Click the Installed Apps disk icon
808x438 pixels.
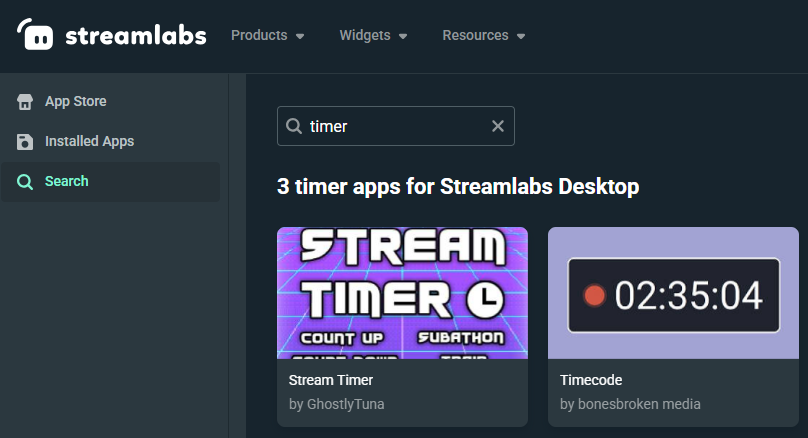[x=25, y=142]
